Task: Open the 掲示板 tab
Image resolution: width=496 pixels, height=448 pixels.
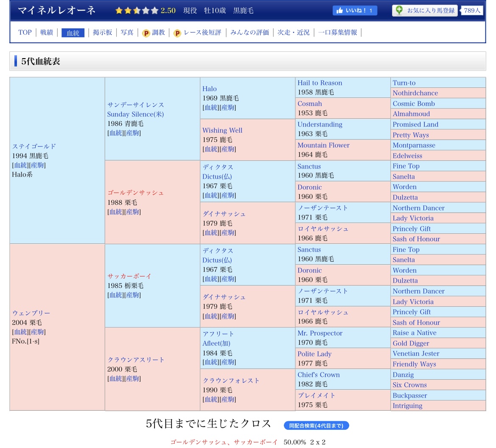Action: tap(102, 32)
